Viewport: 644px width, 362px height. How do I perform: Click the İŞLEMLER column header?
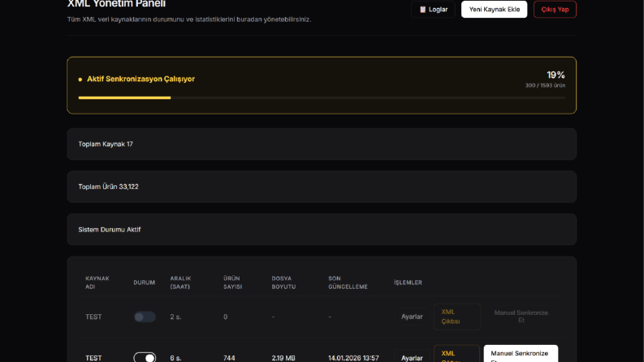click(x=408, y=282)
